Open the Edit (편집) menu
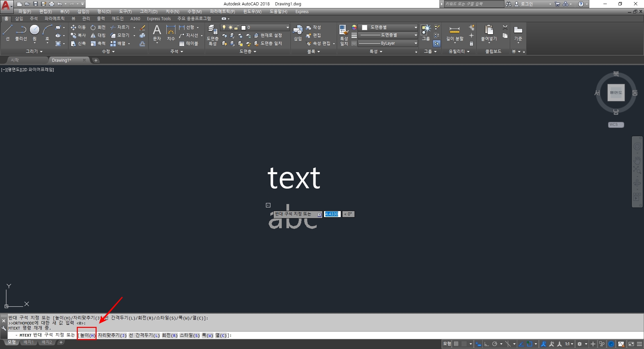The height and width of the screenshot is (349, 644). click(46, 12)
